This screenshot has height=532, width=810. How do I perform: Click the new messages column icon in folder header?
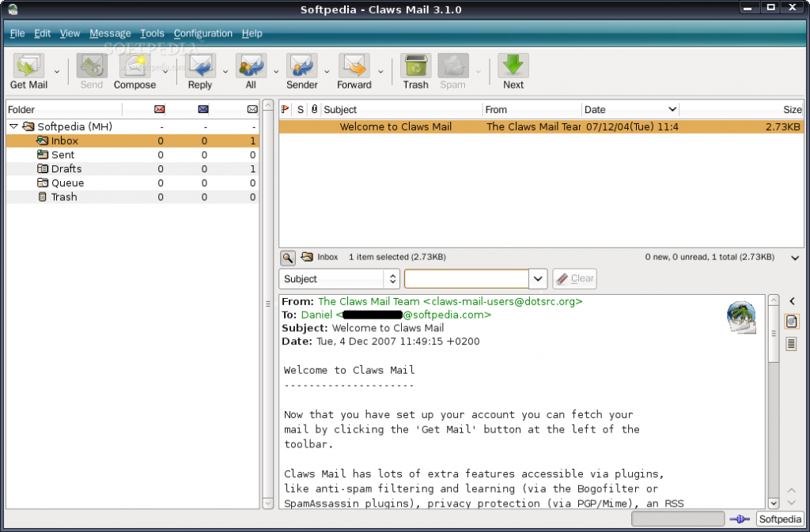[x=160, y=109]
